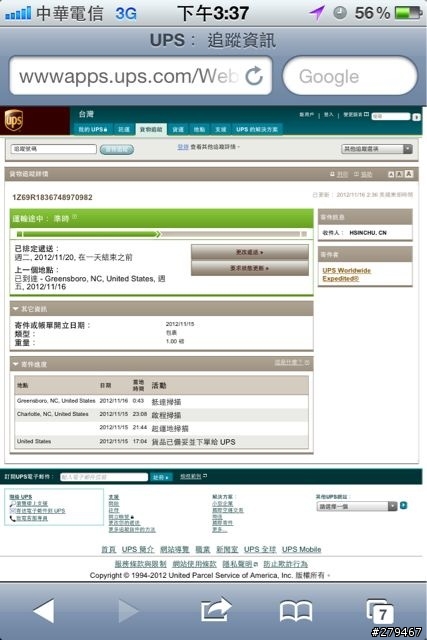Viewport: 427px width, 640px height.
Task: Tap the Safari reload page icon
Action: tap(254, 76)
